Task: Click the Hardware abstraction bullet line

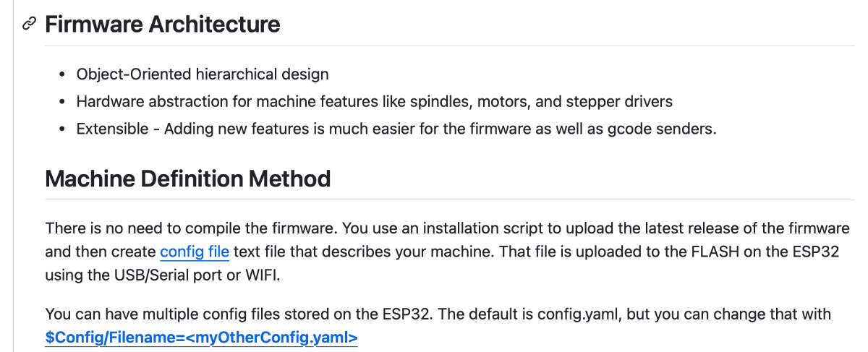Action: [x=375, y=101]
